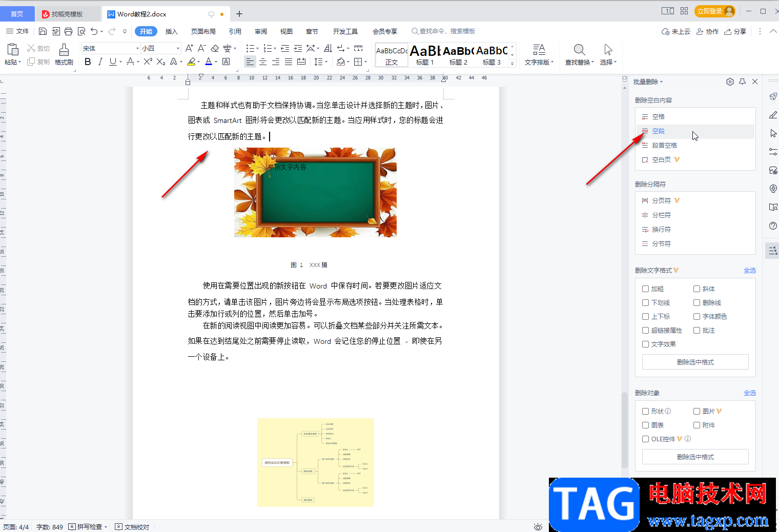779x532 pixels.
Task: Switch to the 引用 ribbon tab
Action: point(235,31)
